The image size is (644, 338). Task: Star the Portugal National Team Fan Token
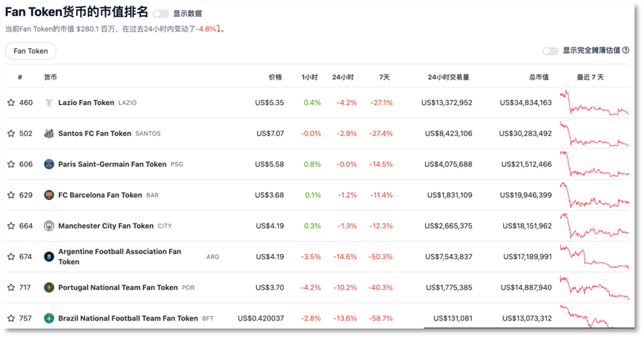(11, 288)
